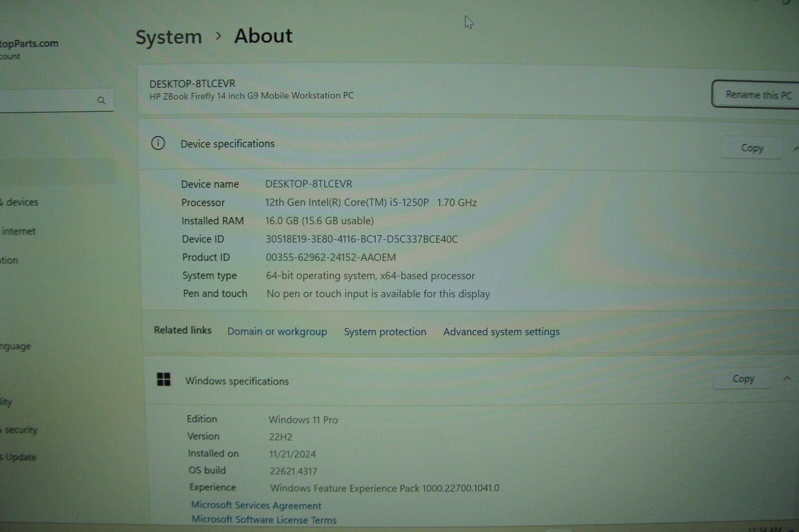Open the Microsoft Services Agreement
Viewport: 799px width, 532px height.
click(257, 506)
